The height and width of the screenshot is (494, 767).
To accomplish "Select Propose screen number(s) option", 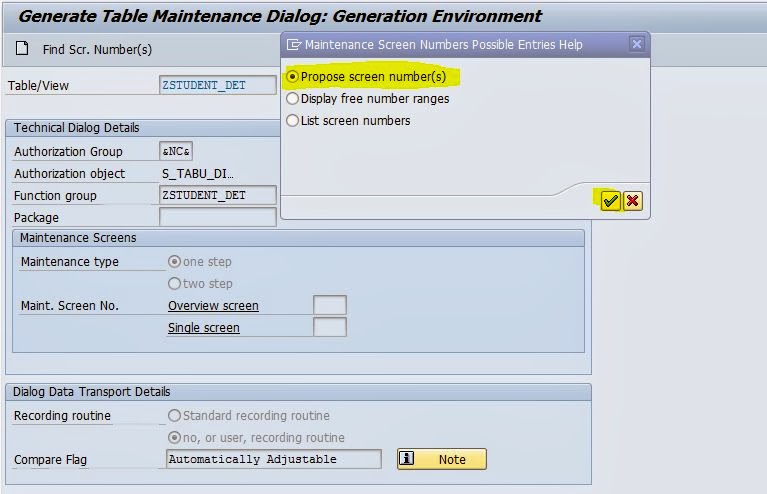I will 293,77.
